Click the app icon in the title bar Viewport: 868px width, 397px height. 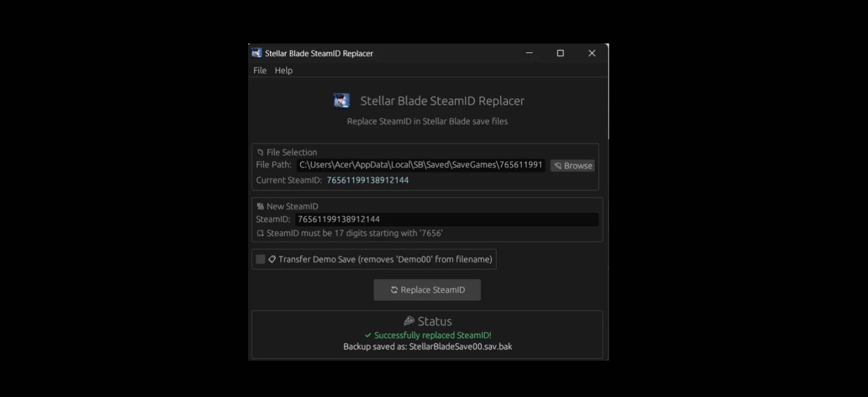[256, 53]
